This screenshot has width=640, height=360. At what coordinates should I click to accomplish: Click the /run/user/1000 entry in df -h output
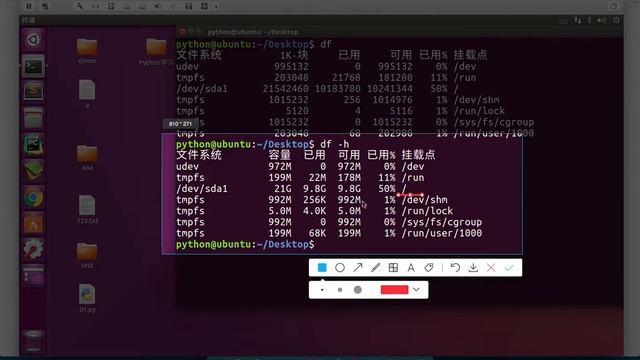click(442, 233)
